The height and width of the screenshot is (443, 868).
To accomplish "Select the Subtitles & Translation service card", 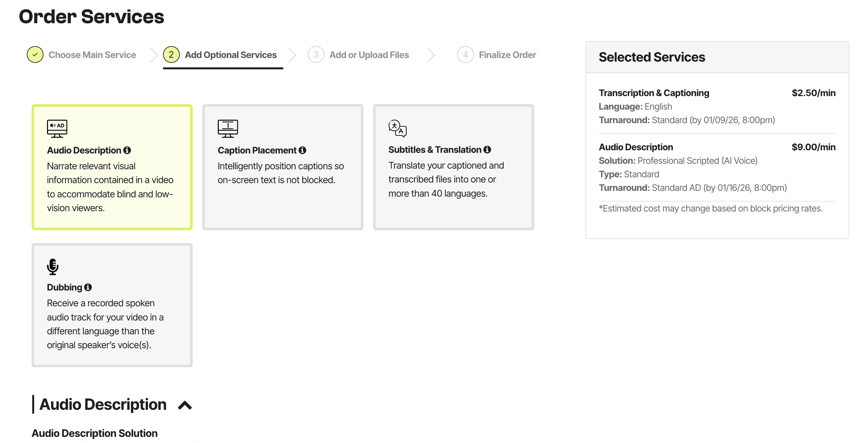I will coord(454,167).
